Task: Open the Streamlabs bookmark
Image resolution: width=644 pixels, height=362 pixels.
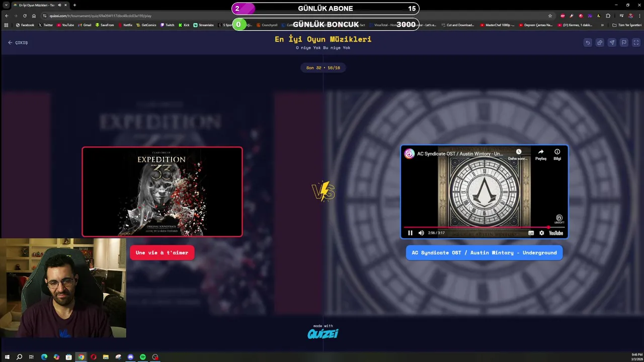Action: (x=204, y=25)
